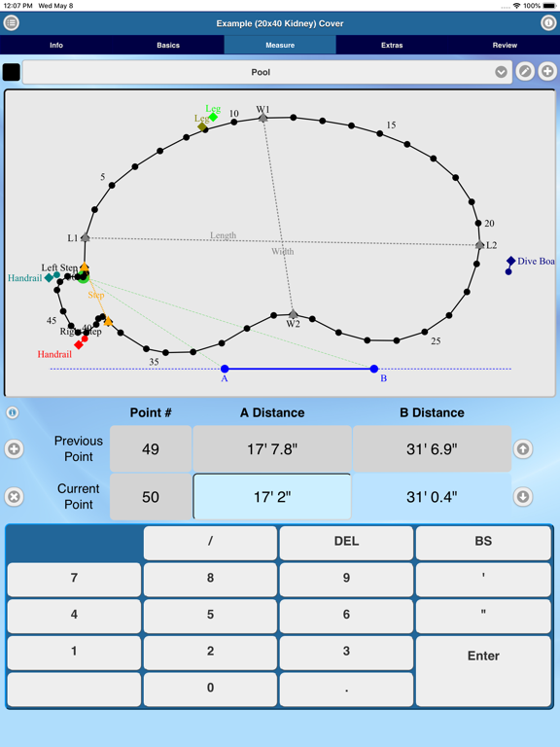560x747 pixels.
Task: Click the teal Handrail diamond marker
Action: (x=49, y=278)
